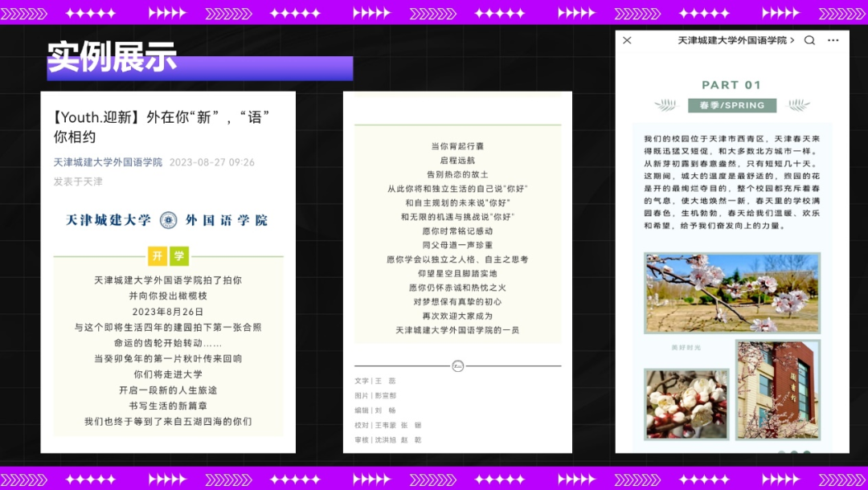Click the round university emblem in the logo banner

(168, 220)
